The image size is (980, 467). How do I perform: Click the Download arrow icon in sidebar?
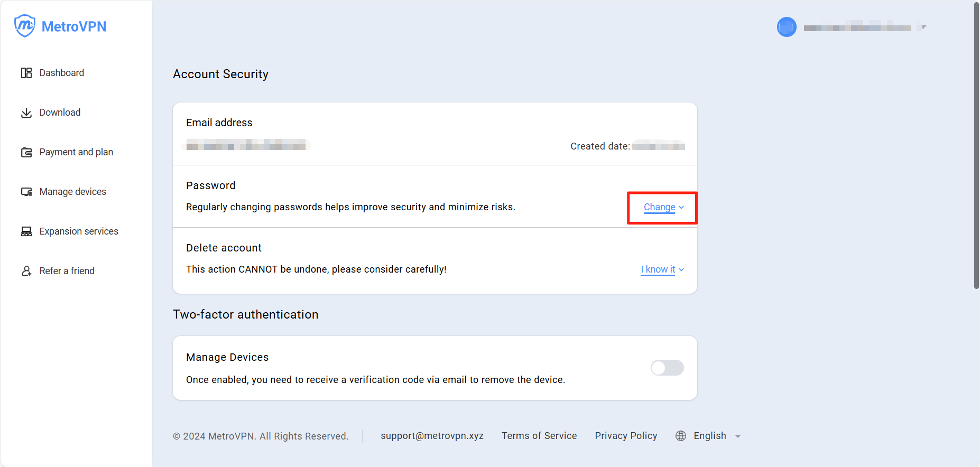pos(26,113)
